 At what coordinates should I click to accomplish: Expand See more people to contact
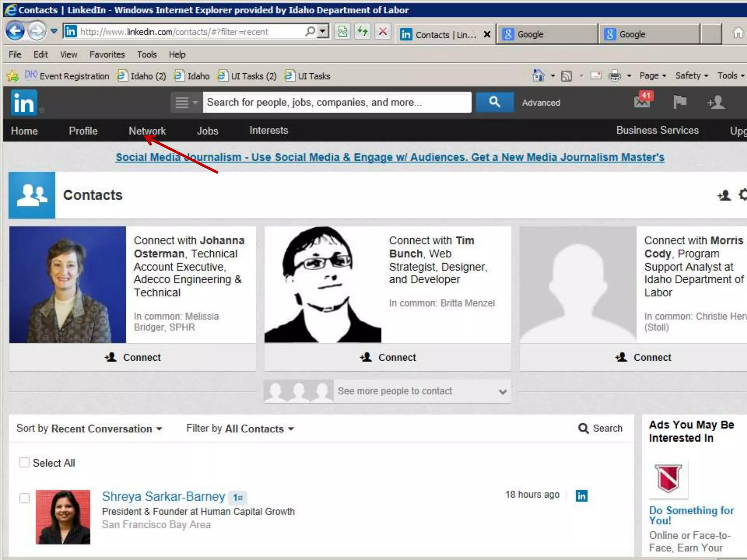click(x=394, y=391)
